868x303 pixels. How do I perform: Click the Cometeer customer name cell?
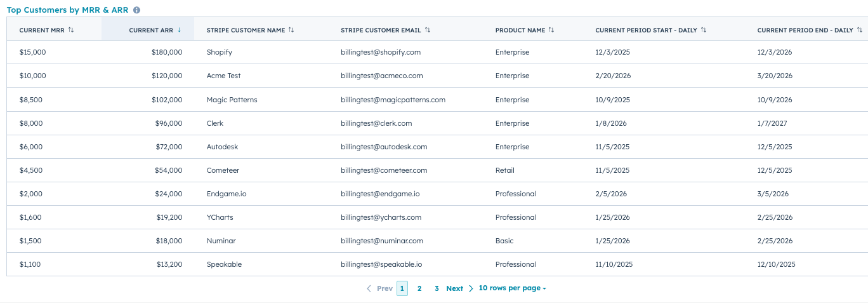click(x=223, y=170)
